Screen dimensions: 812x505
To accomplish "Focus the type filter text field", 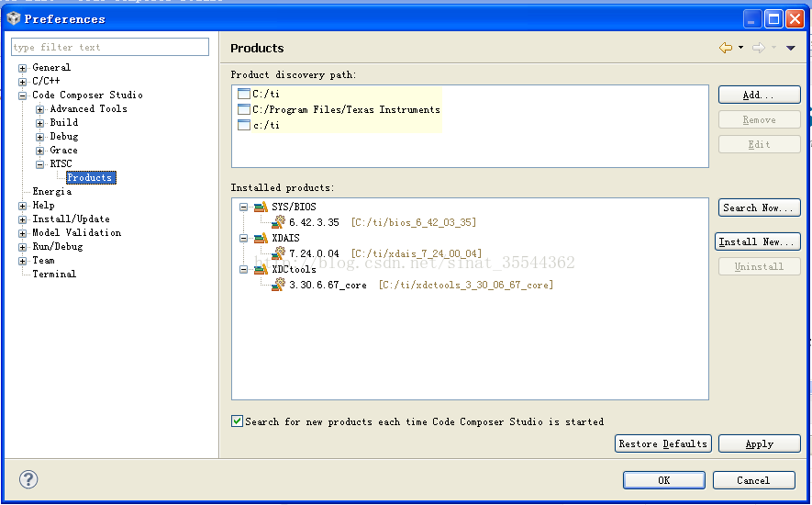I will 110,47.
